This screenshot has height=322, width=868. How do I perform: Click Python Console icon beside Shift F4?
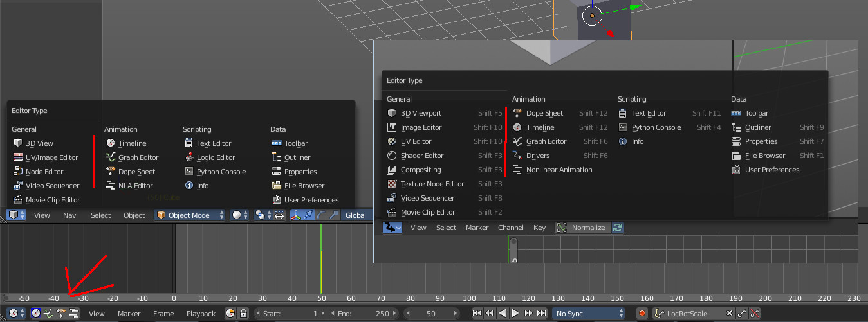(623, 127)
